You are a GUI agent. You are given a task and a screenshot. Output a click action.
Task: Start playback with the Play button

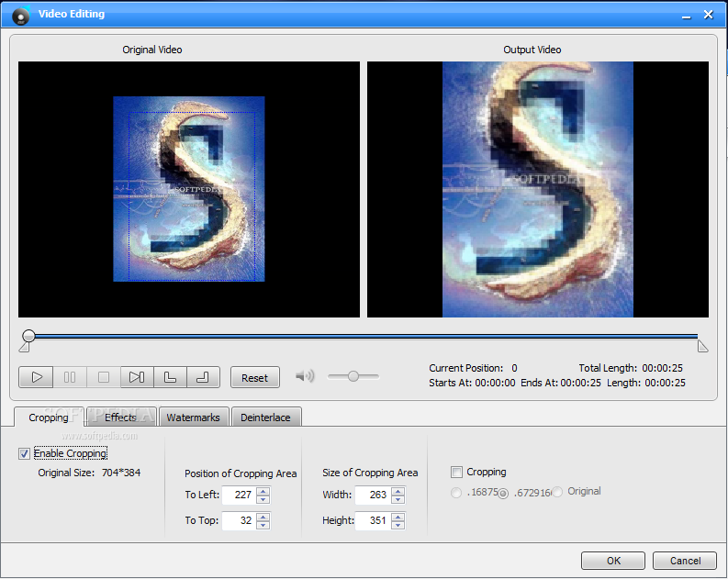point(36,377)
